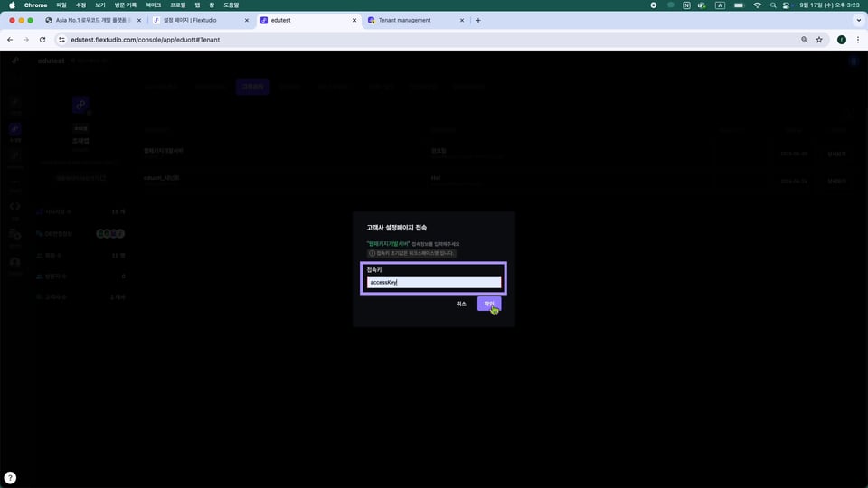Screen dimensions: 868x488
Task: Go back with browser back arrow
Action: [x=10, y=40]
